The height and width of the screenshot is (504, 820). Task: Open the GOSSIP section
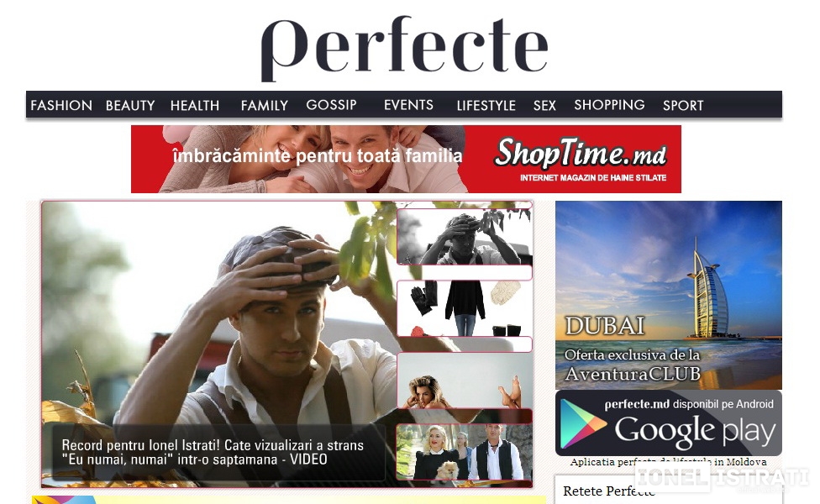click(331, 104)
